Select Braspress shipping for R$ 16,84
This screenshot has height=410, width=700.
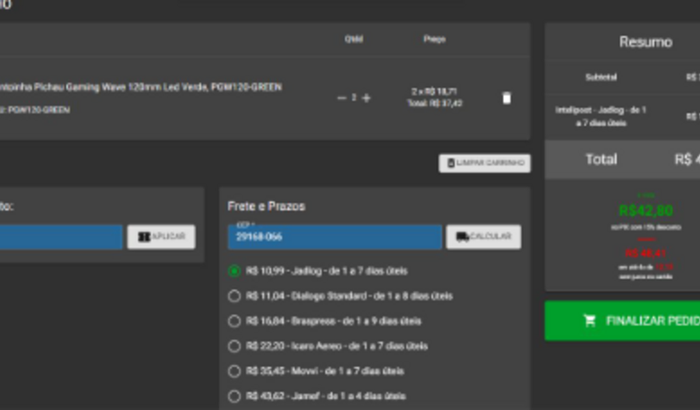point(235,321)
